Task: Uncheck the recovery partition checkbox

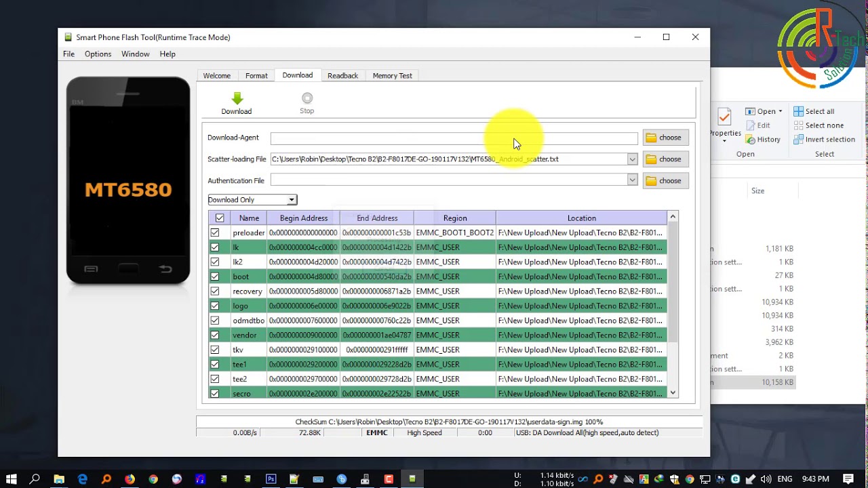Action: tap(215, 291)
